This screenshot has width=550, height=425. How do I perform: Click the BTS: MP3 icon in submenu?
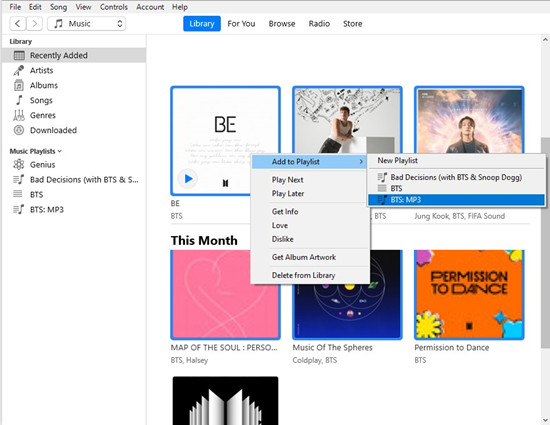click(x=382, y=200)
